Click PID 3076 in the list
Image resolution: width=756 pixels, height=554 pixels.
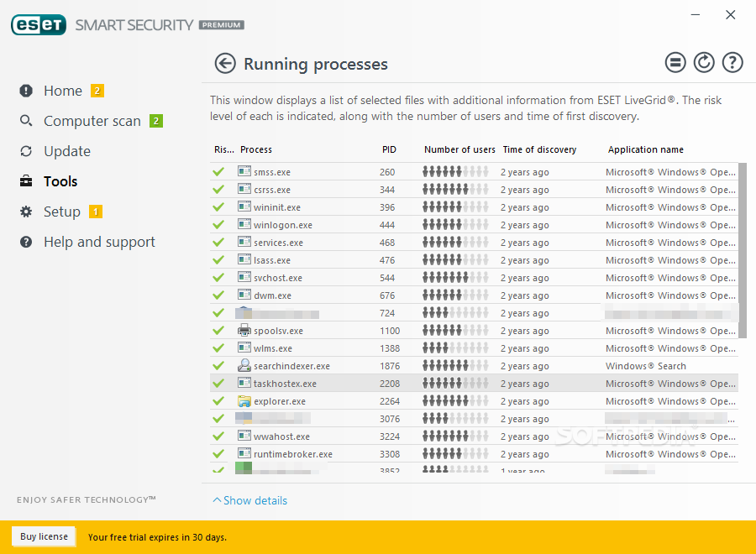pyautogui.click(x=390, y=419)
